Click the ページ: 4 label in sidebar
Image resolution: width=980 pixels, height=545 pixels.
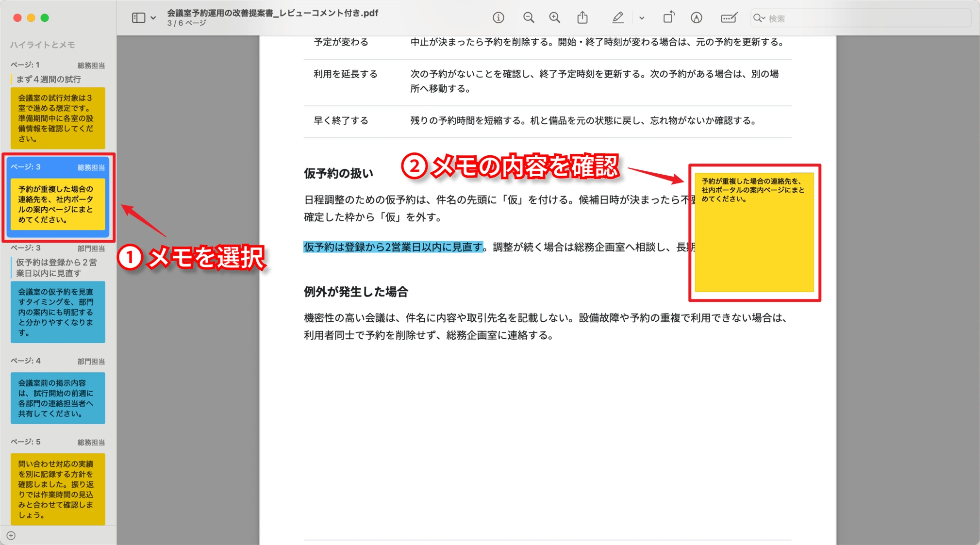(x=26, y=361)
